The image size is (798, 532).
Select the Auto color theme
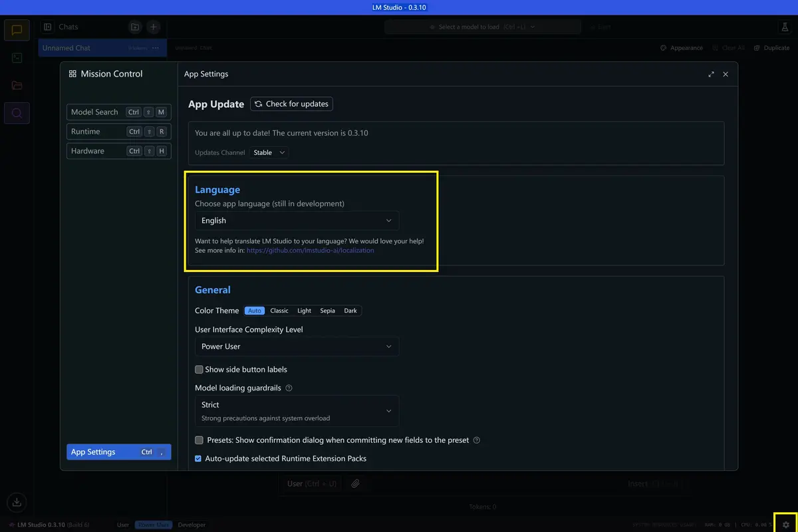pyautogui.click(x=255, y=311)
